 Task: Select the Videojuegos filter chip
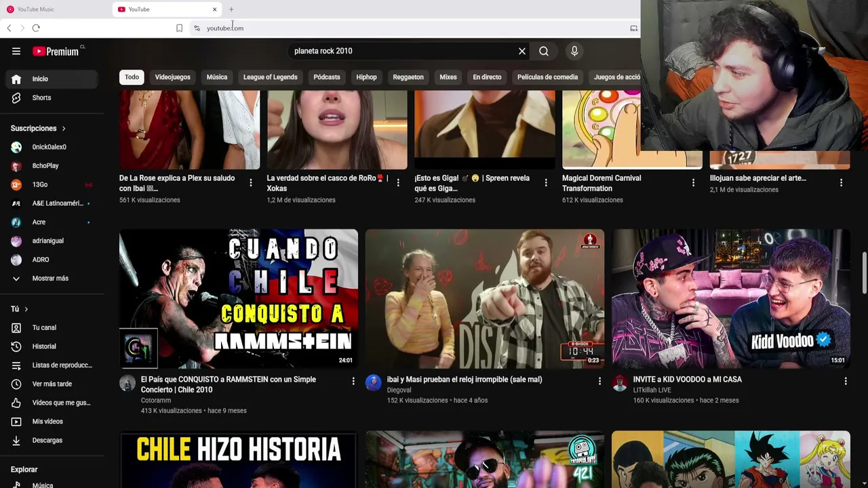click(x=172, y=77)
